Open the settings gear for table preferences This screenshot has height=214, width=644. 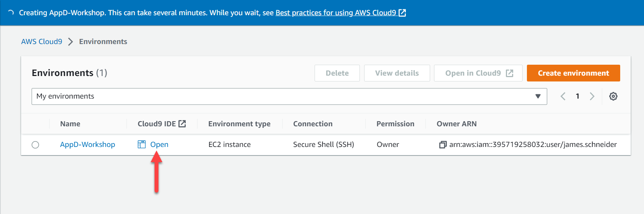[x=613, y=96]
